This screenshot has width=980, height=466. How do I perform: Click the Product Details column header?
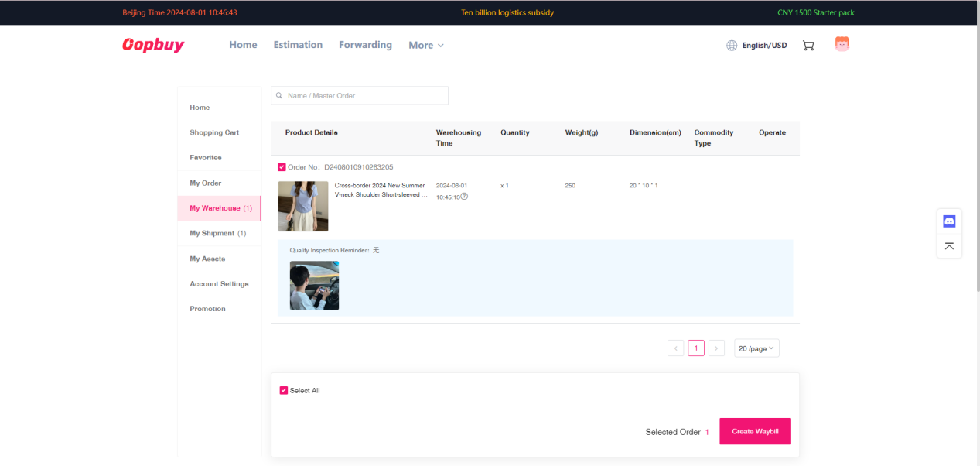coord(311,132)
